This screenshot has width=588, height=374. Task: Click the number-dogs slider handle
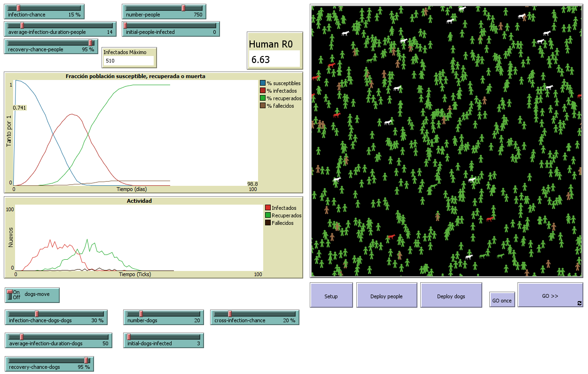141,314
